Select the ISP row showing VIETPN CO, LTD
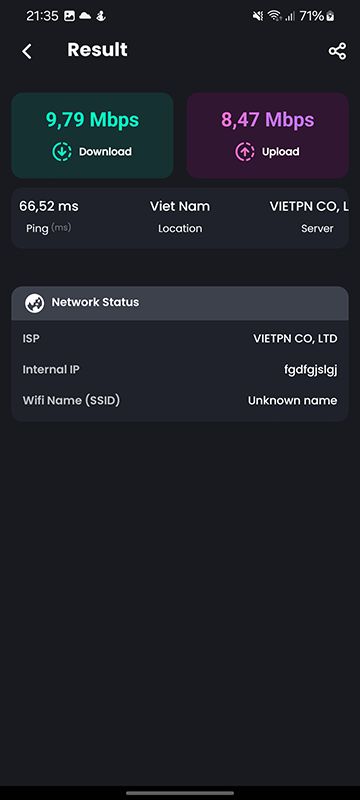Image resolution: width=360 pixels, height=800 pixels. click(180, 339)
